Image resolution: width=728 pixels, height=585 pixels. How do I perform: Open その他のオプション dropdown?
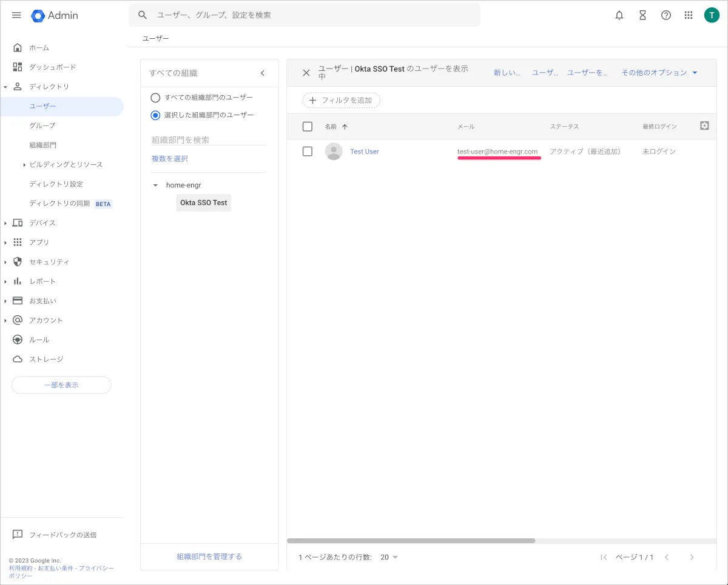[659, 73]
